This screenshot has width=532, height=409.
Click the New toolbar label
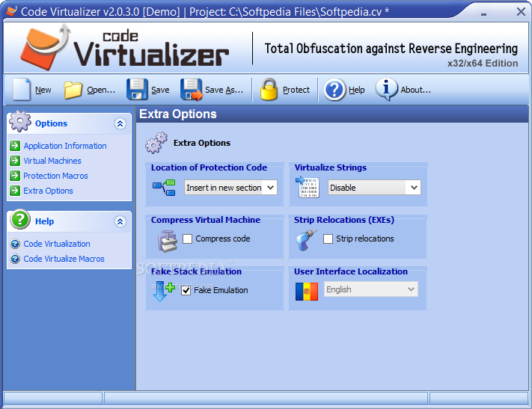(x=43, y=90)
